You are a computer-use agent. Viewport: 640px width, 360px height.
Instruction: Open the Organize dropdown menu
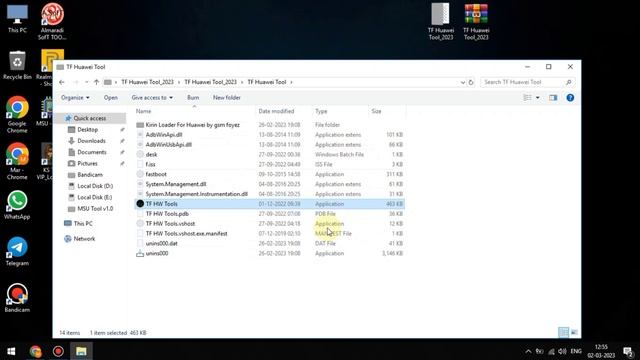[75, 98]
